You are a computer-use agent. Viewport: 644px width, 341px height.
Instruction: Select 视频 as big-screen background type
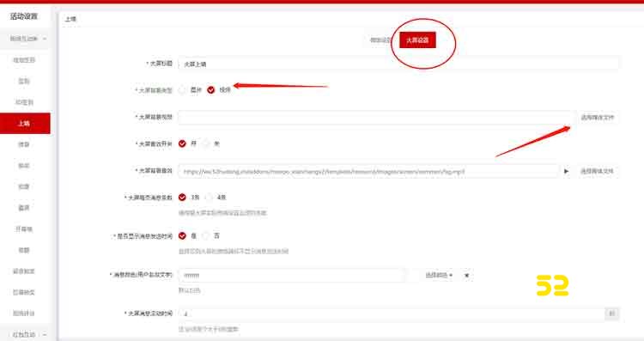210,90
